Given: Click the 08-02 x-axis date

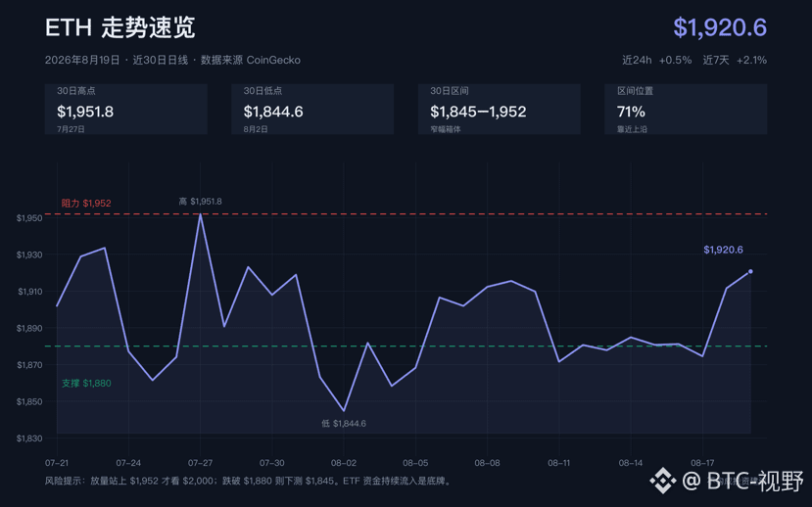Looking at the screenshot, I should (344, 463).
